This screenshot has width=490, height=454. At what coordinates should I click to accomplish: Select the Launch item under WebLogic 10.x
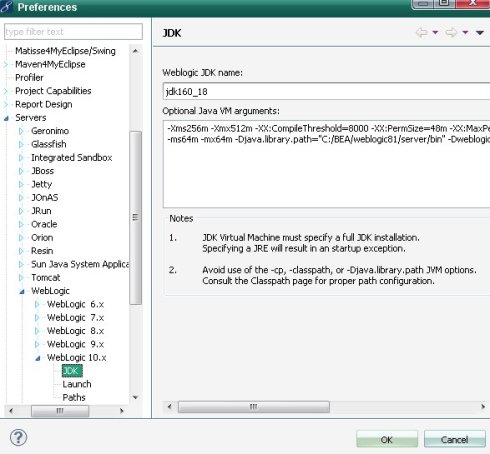coord(77,384)
